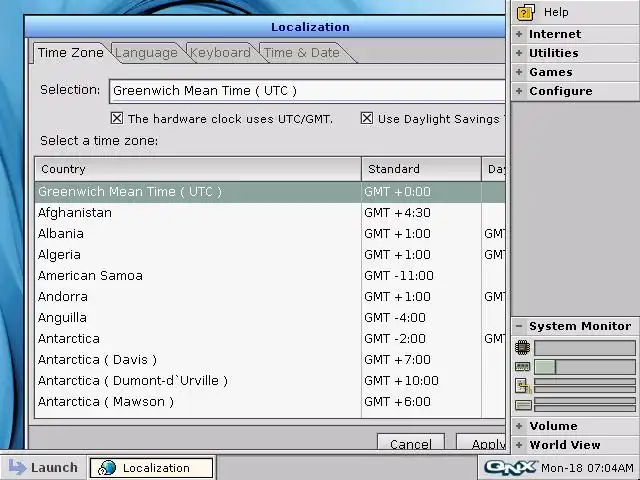The width and height of the screenshot is (640, 480).
Task: Expand the Games section
Action: click(575, 72)
